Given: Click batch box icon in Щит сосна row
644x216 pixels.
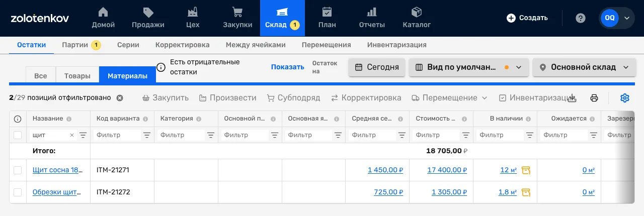Looking at the screenshot, I should click(526, 170).
